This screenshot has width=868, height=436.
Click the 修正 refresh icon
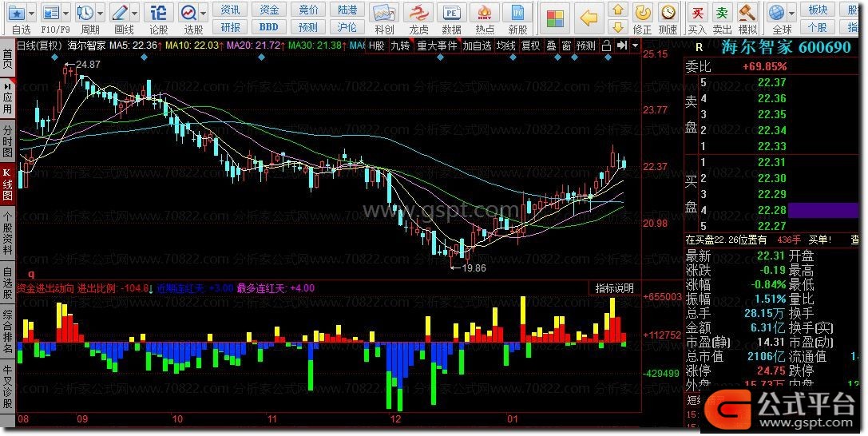[x=642, y=12]
